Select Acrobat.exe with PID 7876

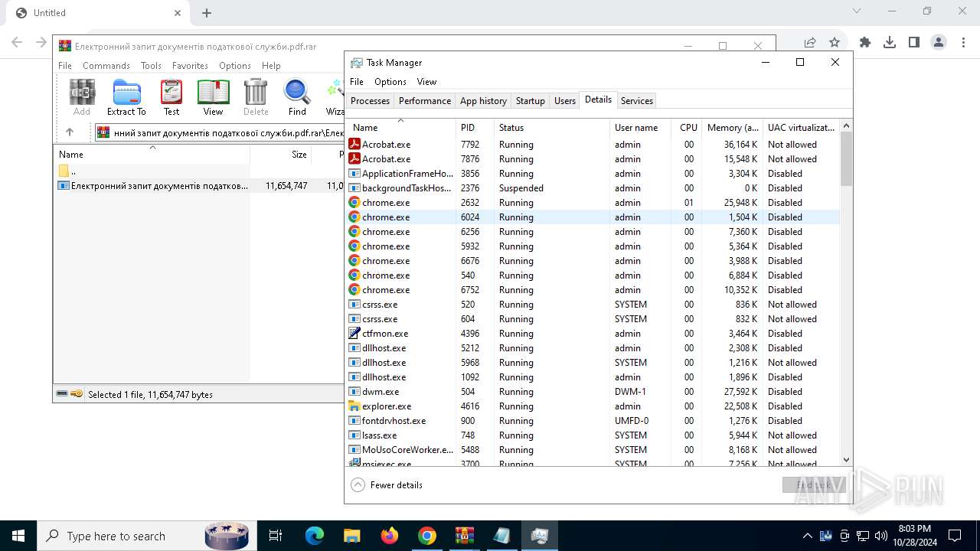click(593, 159)
